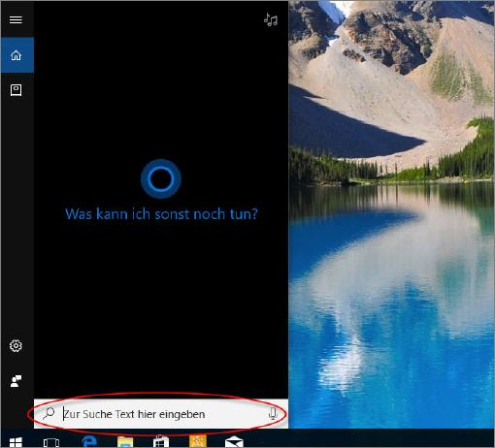Open File Explorer from taskbar
The width and height of the screenshot is (495, 448).
click(125, 442)
